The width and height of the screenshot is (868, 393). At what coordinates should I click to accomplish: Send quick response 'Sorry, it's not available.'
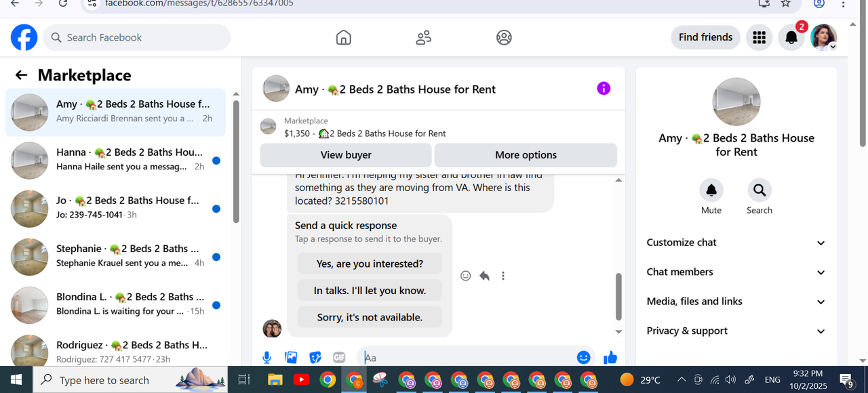(370, 317)
